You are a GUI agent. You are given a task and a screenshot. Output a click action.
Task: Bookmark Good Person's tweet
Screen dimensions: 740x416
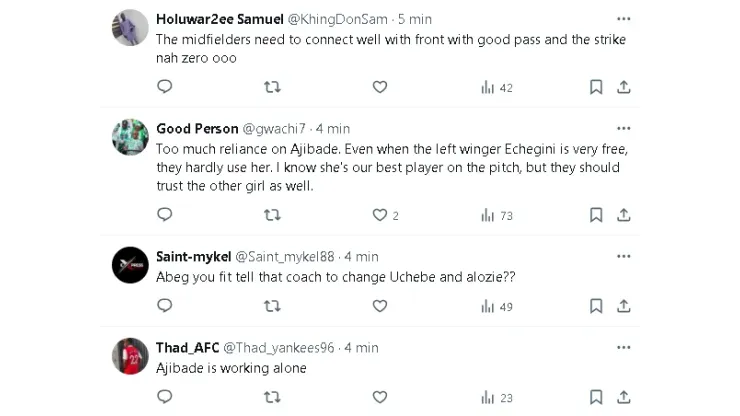[x=596, y=215]
